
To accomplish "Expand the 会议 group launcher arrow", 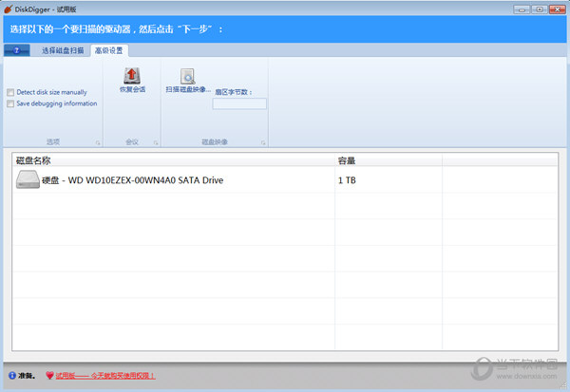I will click(x=156, y=142).
